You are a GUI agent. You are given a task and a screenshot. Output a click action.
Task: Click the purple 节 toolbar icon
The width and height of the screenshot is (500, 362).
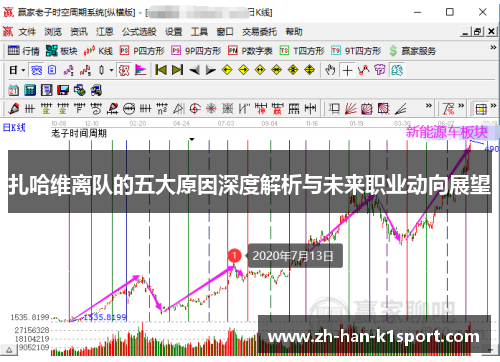(380, 70)
